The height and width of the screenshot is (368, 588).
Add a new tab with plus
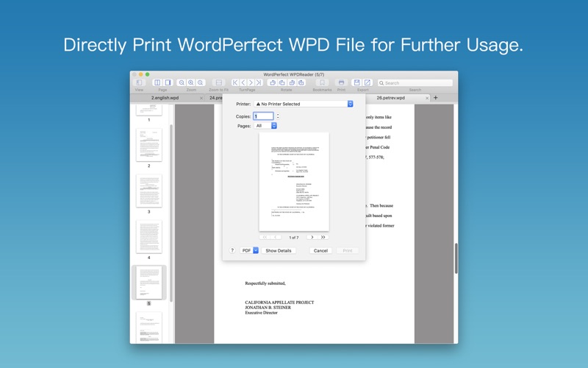(435, 98)
